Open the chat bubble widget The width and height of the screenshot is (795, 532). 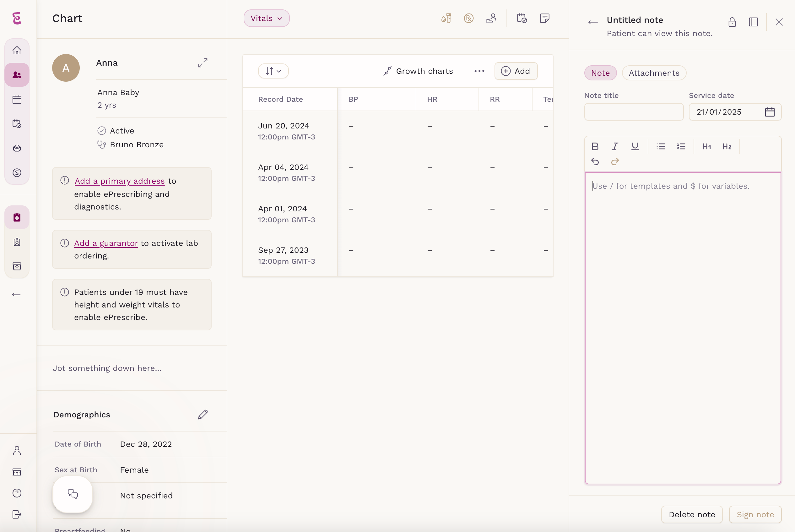pyautogui.click(x=73, y=494)
